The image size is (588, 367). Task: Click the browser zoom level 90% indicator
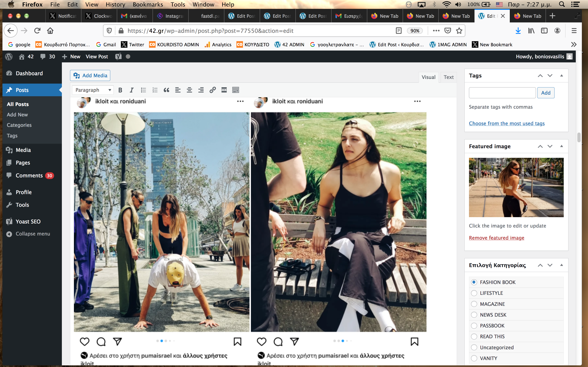point(415,31)
